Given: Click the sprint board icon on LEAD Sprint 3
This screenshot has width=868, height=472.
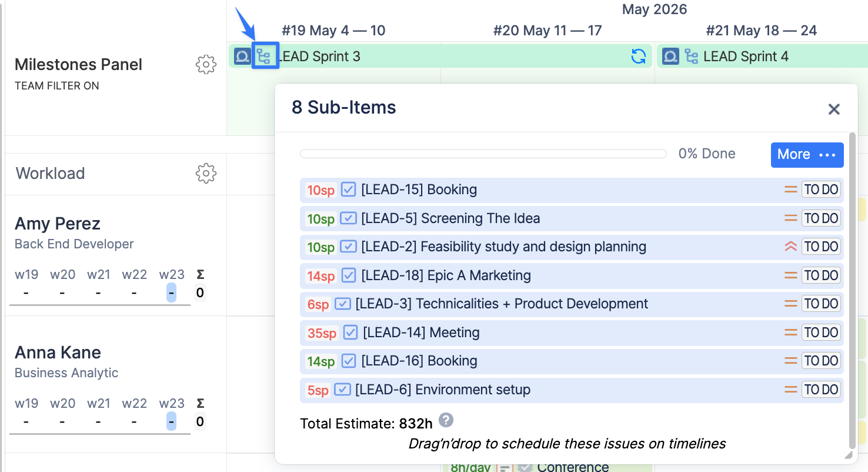Looking at the screenshot, I should click(x=242, y=56).
